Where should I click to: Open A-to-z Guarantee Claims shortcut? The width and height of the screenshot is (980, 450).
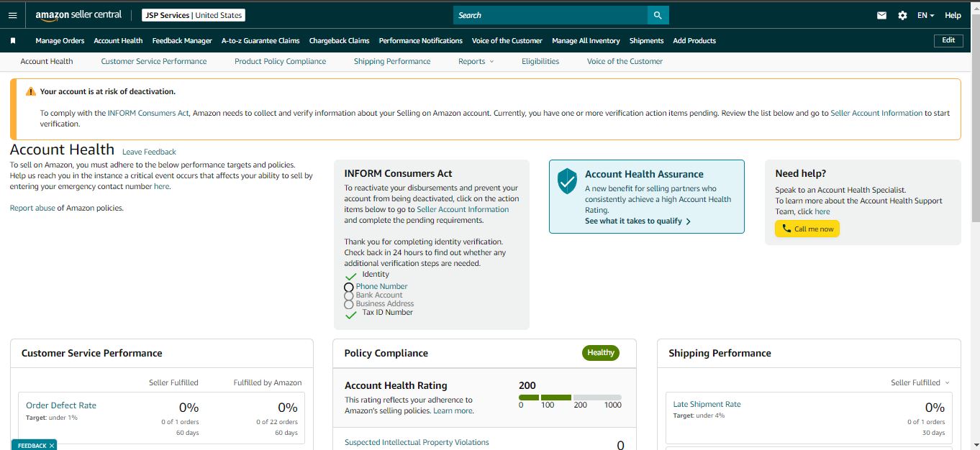[260, 41]
